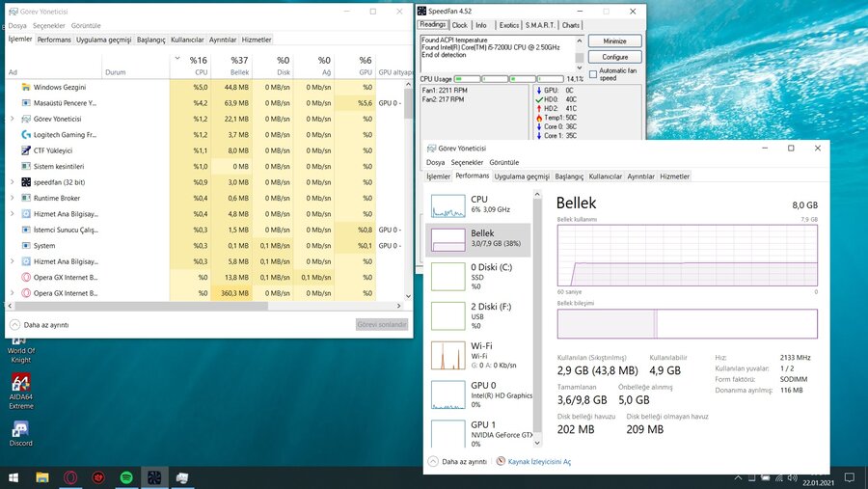
Task: Open Kaynak İzleyicisini Aç link
Action: pyautogui.click(x=539, y=461)
